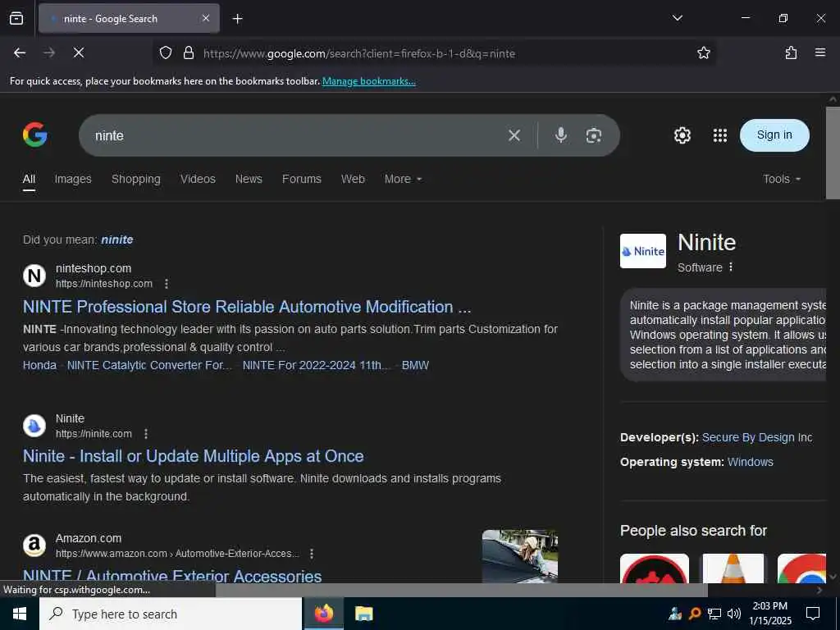Search by image with camera icon
Viewport: 840px width, 630px height.
tap(594, 135)
